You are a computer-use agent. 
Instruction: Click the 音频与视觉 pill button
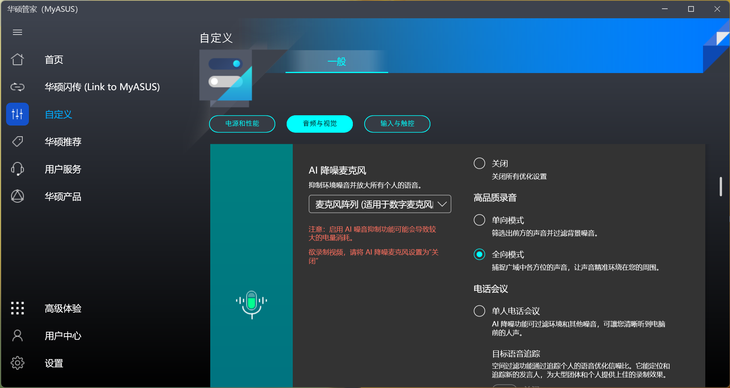(x=320, y=123)
